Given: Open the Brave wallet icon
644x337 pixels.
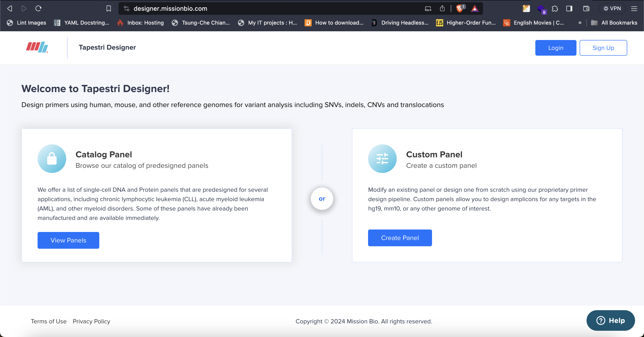Looking at the screenshot, I should [x=586, y=8].
